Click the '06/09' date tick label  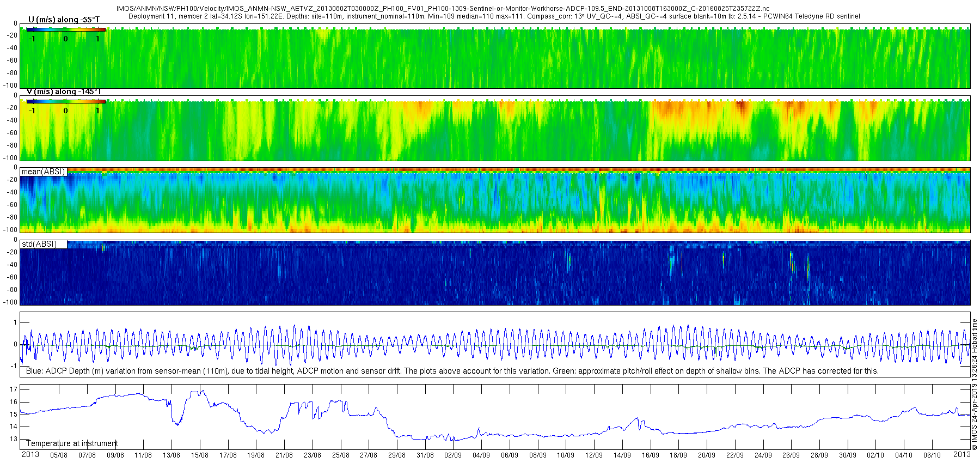[510, 455]
